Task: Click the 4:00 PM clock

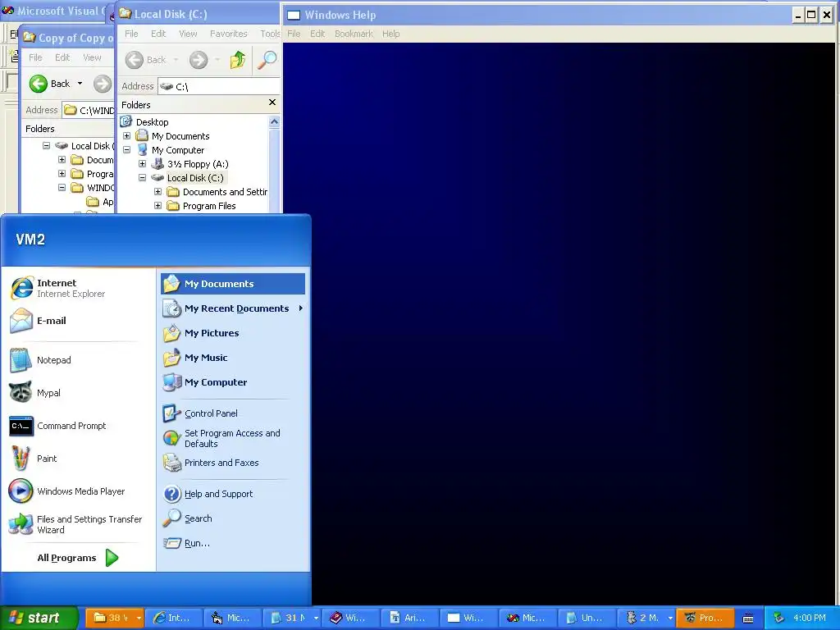Action: 809,618
